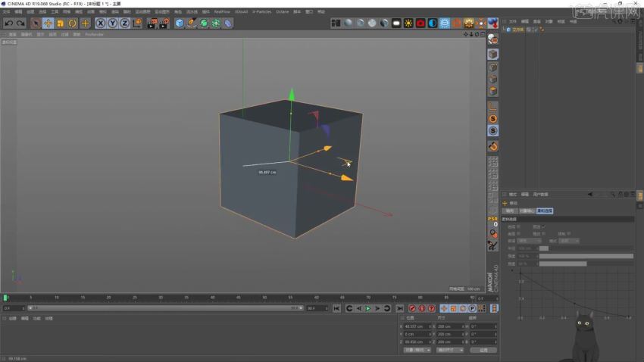Screen dimensions: 644x362
Task: Open the X-Particles menu
Action: [261, 12]
